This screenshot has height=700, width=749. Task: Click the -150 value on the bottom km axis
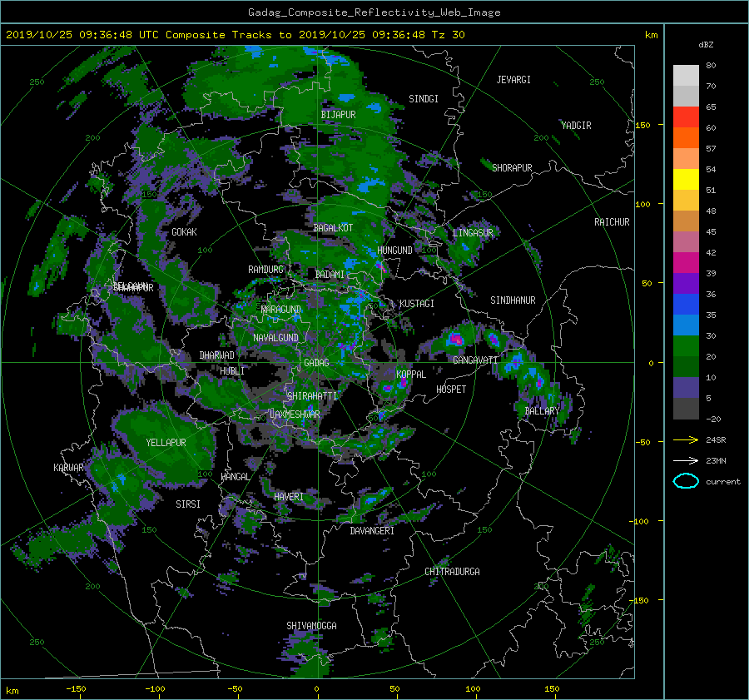pos(76,688)
